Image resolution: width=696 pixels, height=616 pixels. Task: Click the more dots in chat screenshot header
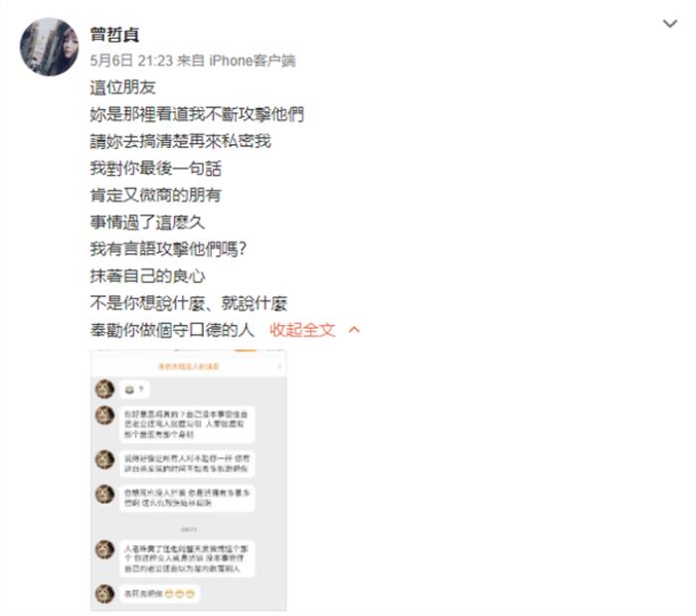coord(279,367)
